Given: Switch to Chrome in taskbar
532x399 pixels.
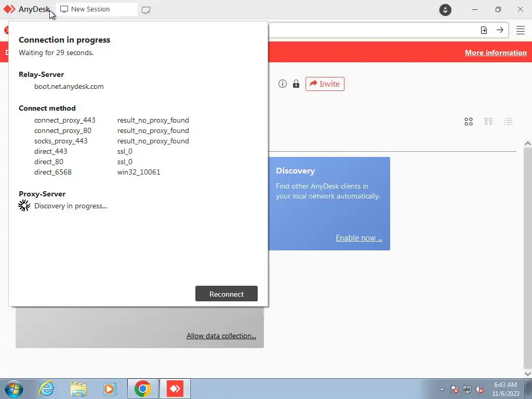Looking at the screenshot, I should coord(142,389).
